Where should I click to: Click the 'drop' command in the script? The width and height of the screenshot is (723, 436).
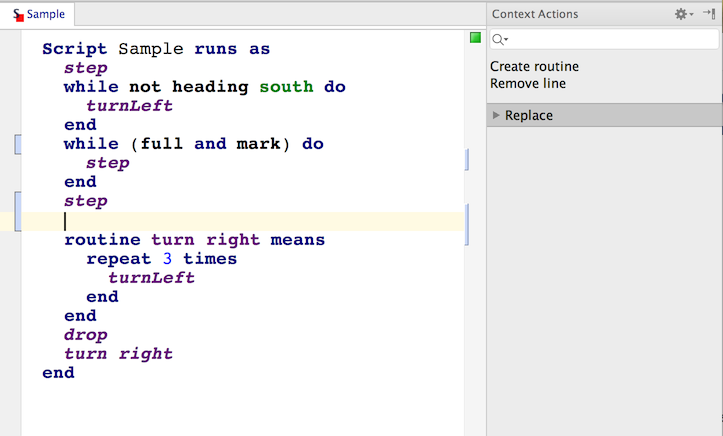85,335
